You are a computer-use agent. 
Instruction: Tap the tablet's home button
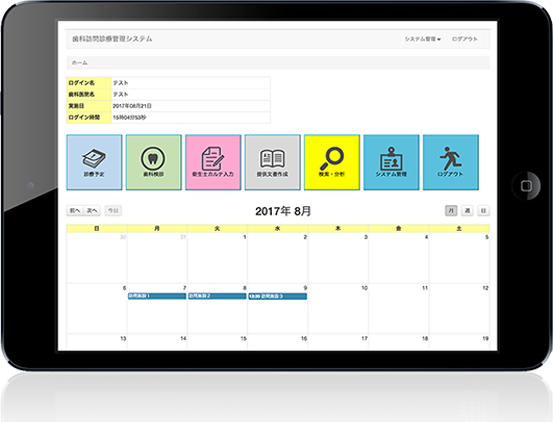pos(526,186)
